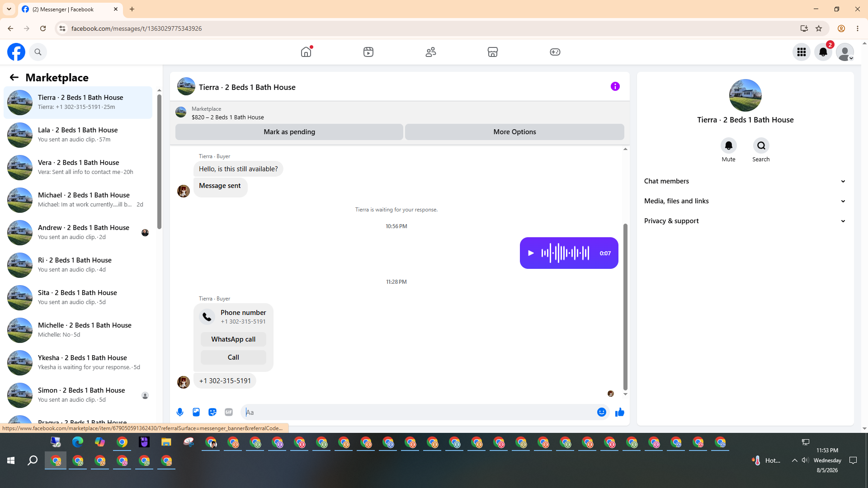Open the Reels video icon
Image resolution: width=868 pixels, height=488 pixels.
pos(368,52)
